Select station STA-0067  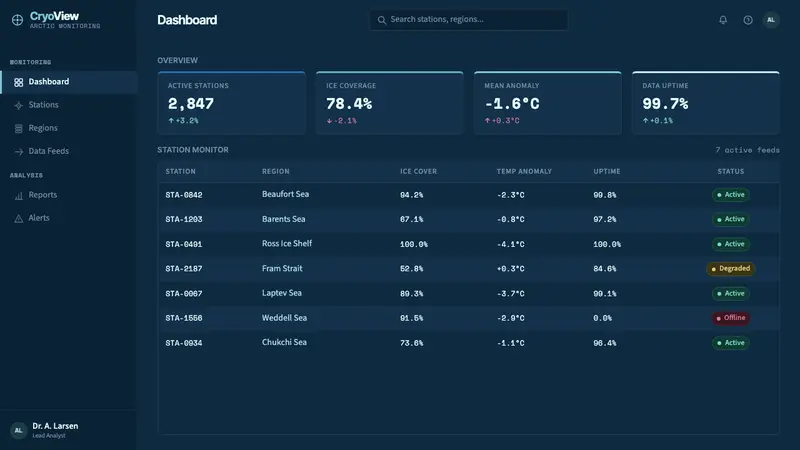184,294
